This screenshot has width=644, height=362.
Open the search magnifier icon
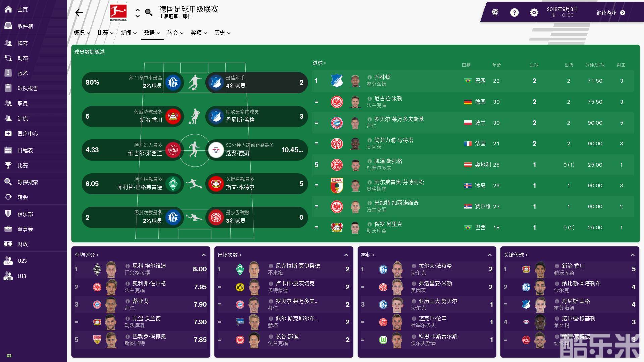point(148,13)
